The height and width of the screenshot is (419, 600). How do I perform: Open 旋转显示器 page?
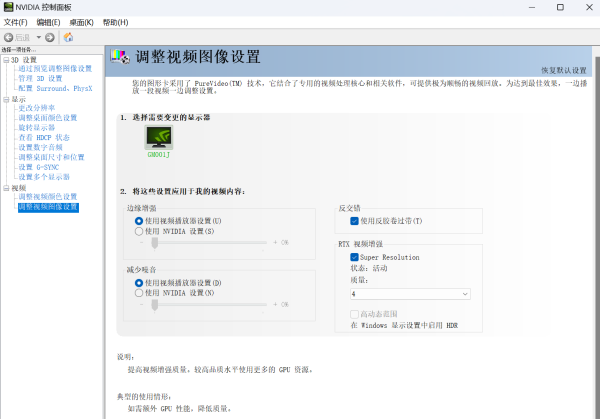[37, 128]
